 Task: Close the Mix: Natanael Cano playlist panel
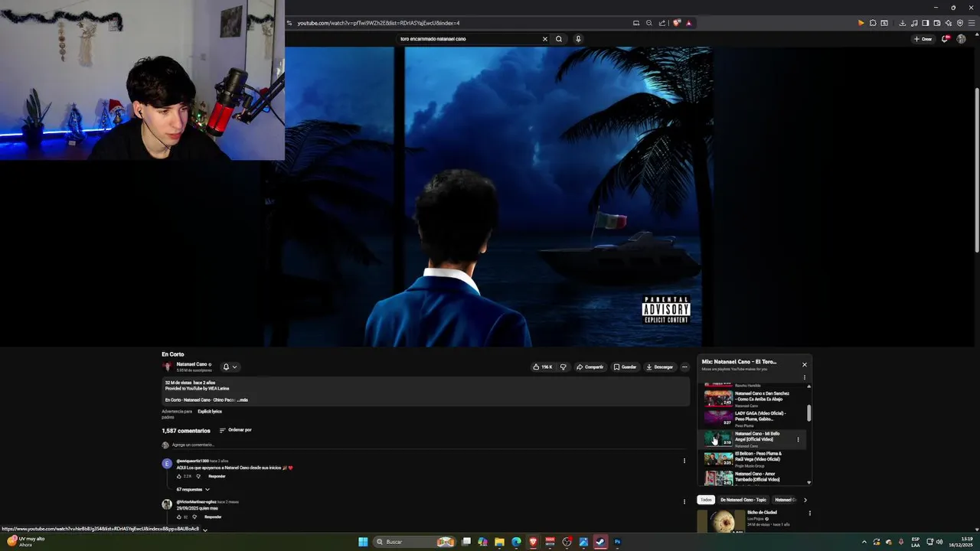point(805,364)
